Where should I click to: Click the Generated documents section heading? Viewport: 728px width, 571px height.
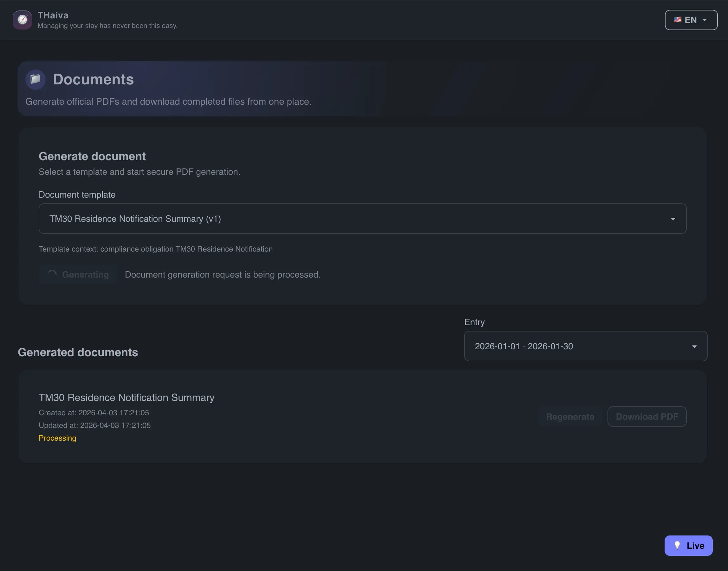pyautogui.click(x=78, y=352)
